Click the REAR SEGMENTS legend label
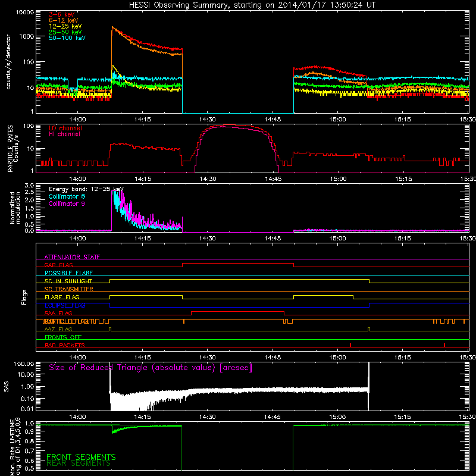Screen dimensions: 476x476 pyautogui.click(x=79, y=464)
